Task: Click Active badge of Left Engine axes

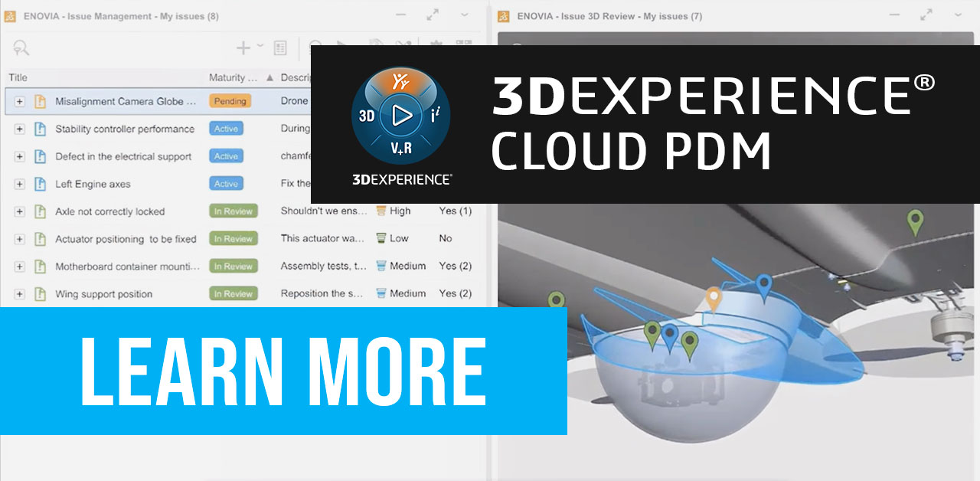Action: (x=226, y=184)
